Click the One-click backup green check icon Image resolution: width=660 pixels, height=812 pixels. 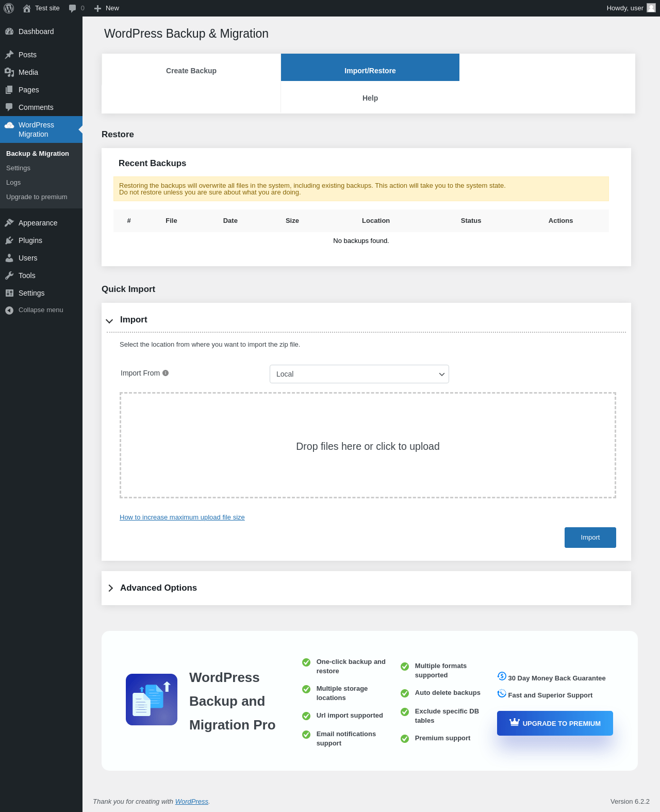tap(306, 662)
